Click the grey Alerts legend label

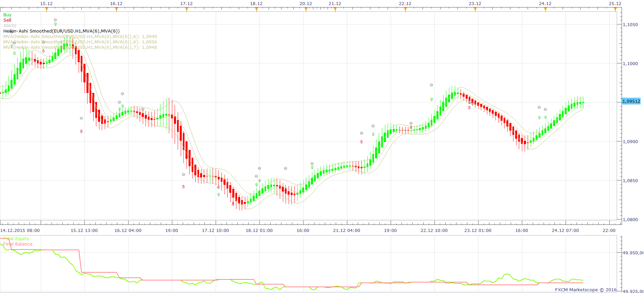click(x=10, y=26)
